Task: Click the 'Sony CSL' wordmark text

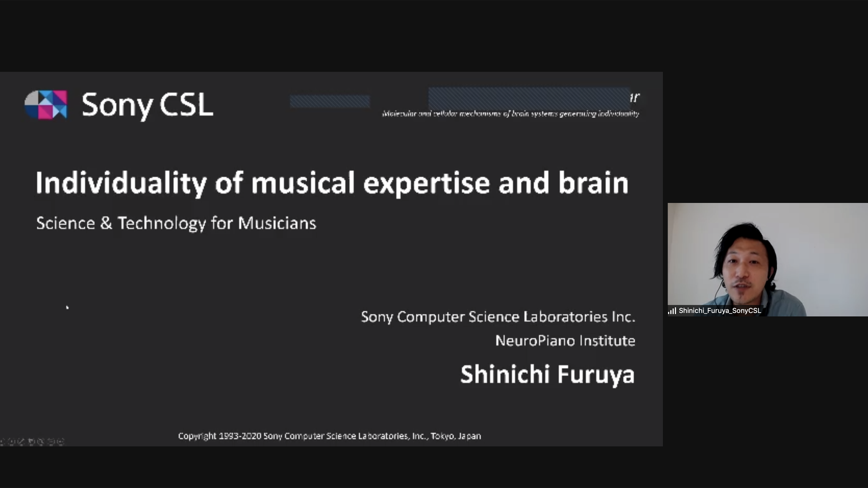Action: pyautogui.click(x=147, y=105)
